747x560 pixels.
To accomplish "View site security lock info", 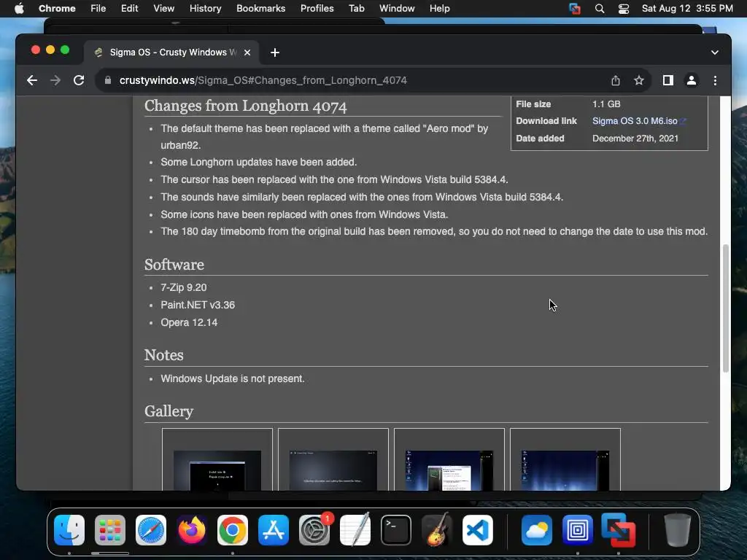I will 108,80.
